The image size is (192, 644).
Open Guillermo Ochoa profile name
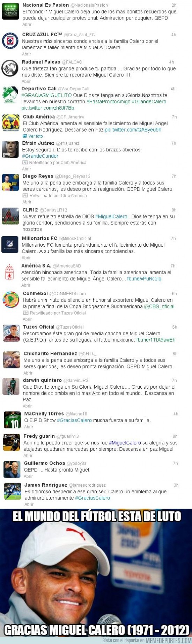(x=44, y=463)
